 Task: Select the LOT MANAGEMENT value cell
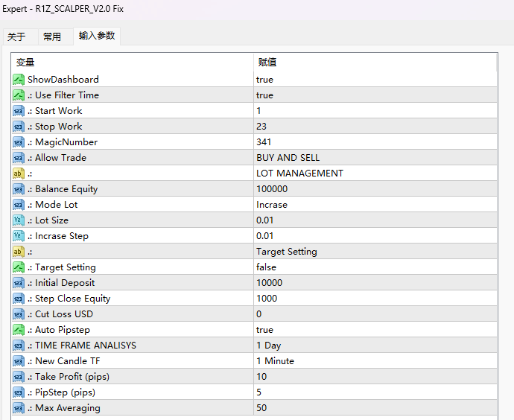point(375,174)
